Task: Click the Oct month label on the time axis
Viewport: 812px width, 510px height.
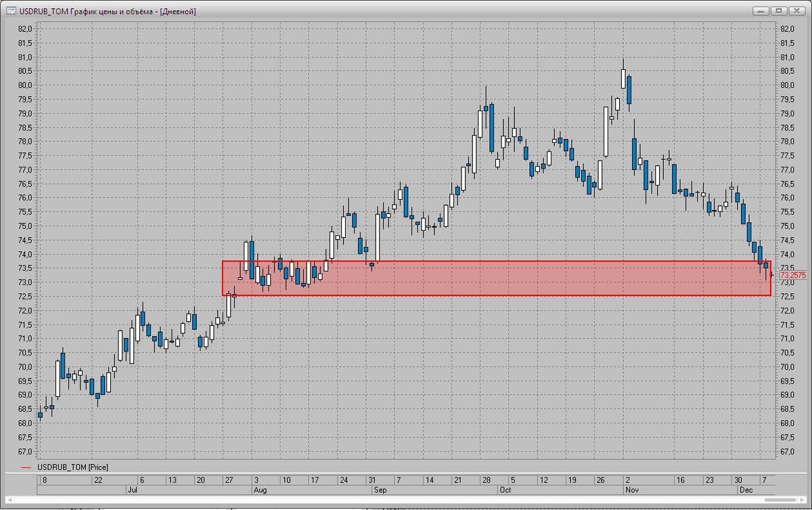Action: pyautogui.click(x=505, y=488)
